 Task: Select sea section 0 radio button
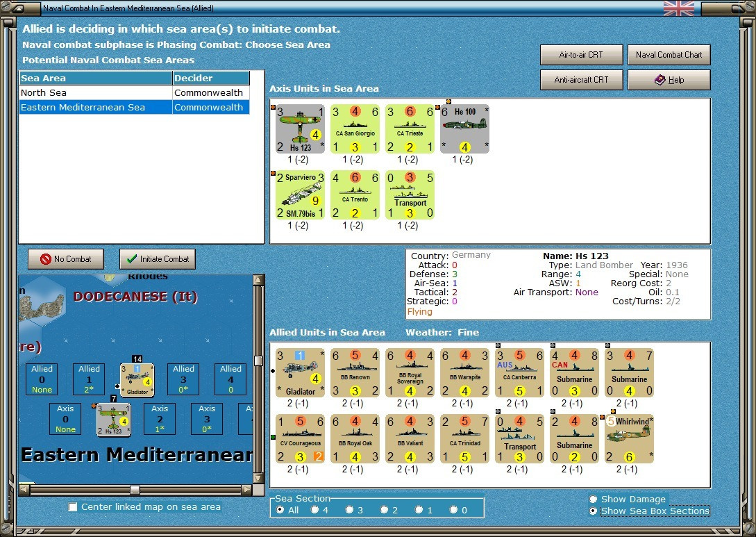[454, 510]
